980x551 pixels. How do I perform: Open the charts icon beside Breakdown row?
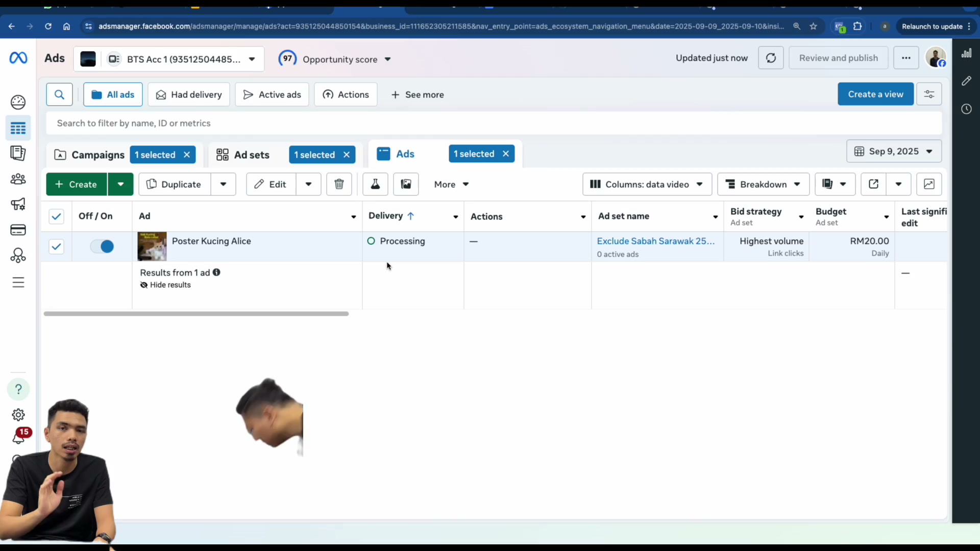[929, 184]
